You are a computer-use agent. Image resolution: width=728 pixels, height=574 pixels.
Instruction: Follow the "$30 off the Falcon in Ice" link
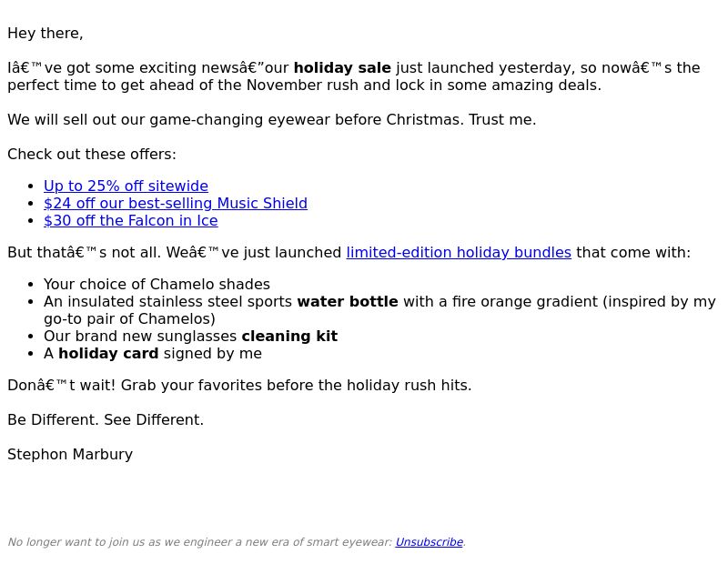tap(131, 221)
